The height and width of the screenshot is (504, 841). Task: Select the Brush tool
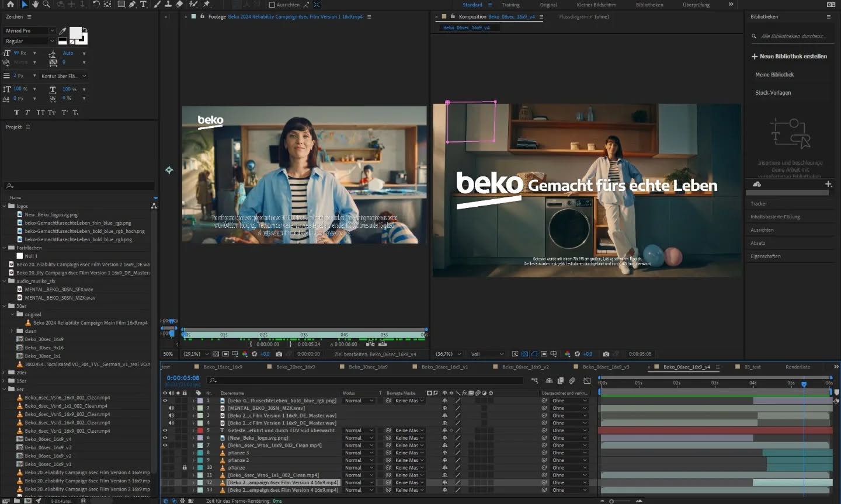(157, 4)
